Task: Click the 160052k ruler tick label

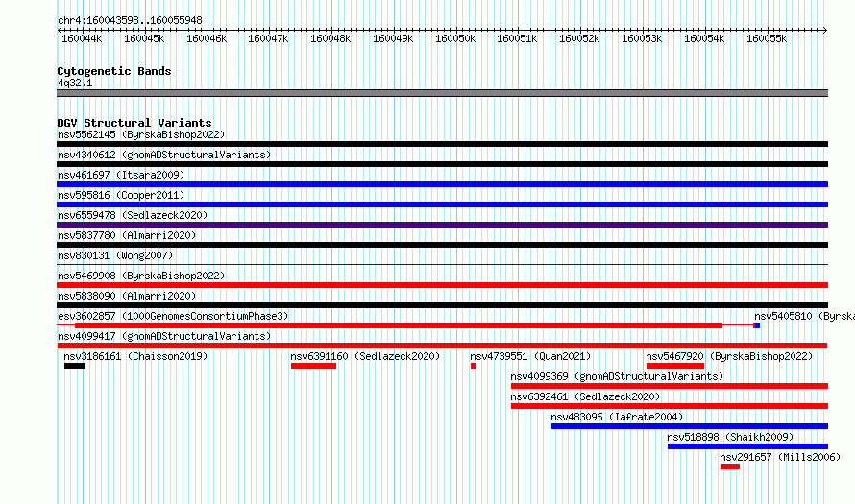Action: pos(579,38)
